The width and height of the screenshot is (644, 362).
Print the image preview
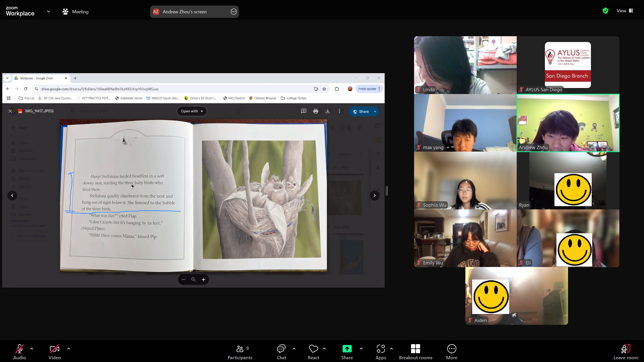(315, 111)
